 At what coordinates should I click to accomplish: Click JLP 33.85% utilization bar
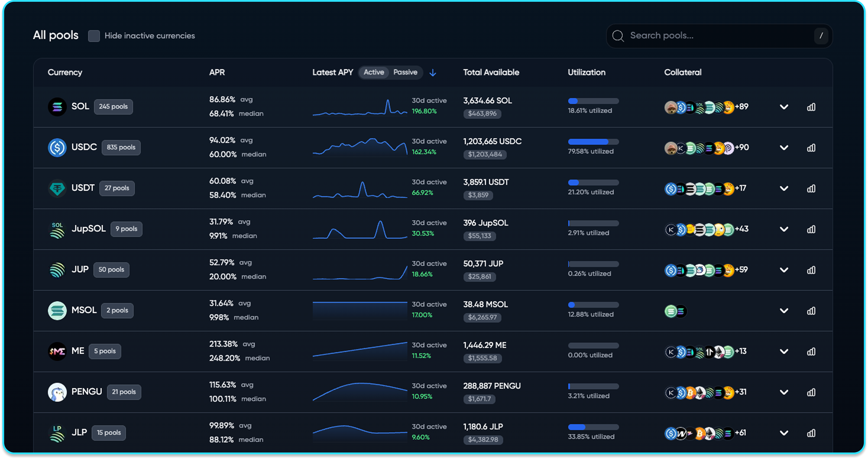(x=593, y=427)
